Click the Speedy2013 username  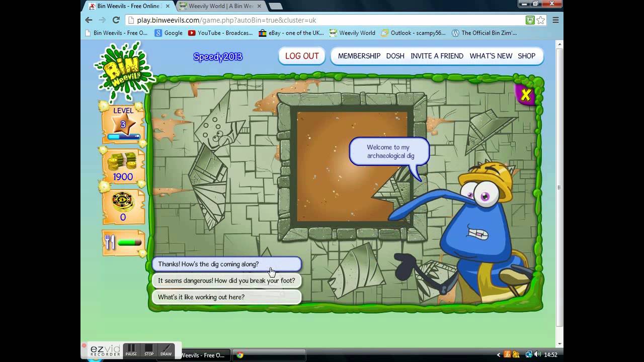[x=218, y=57]
